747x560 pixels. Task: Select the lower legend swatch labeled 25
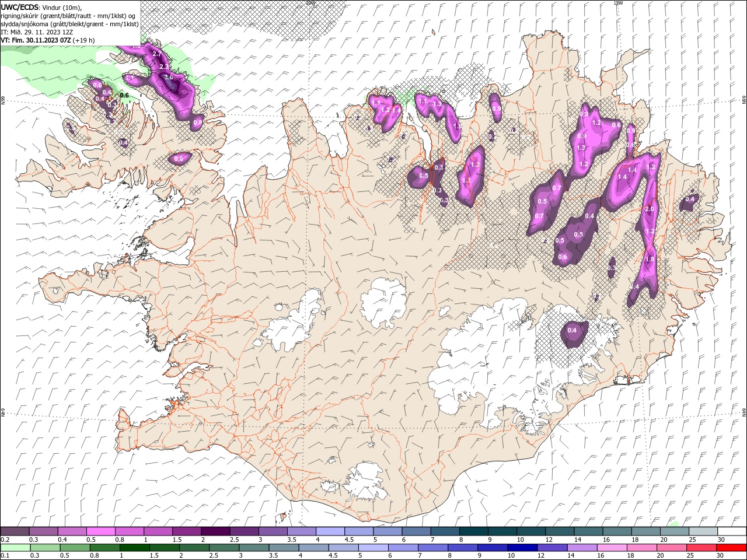pos(702,548)
